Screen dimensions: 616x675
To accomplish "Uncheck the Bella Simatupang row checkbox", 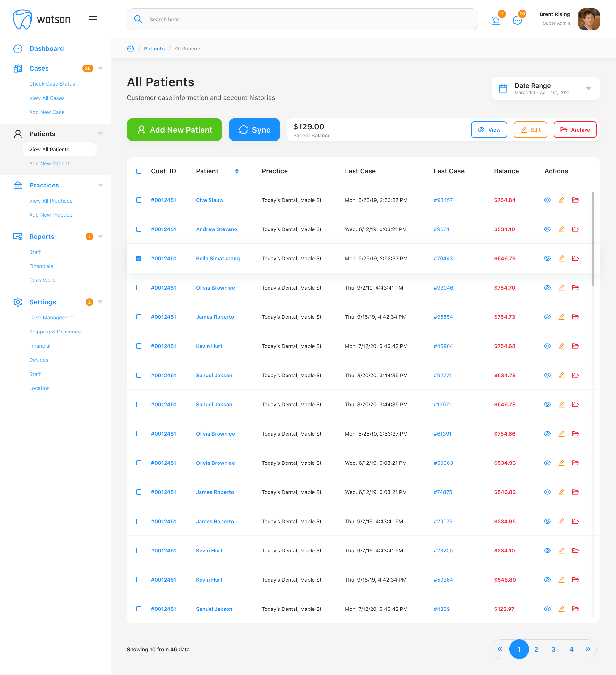I will pyautogui.click(x=139, y=258).
